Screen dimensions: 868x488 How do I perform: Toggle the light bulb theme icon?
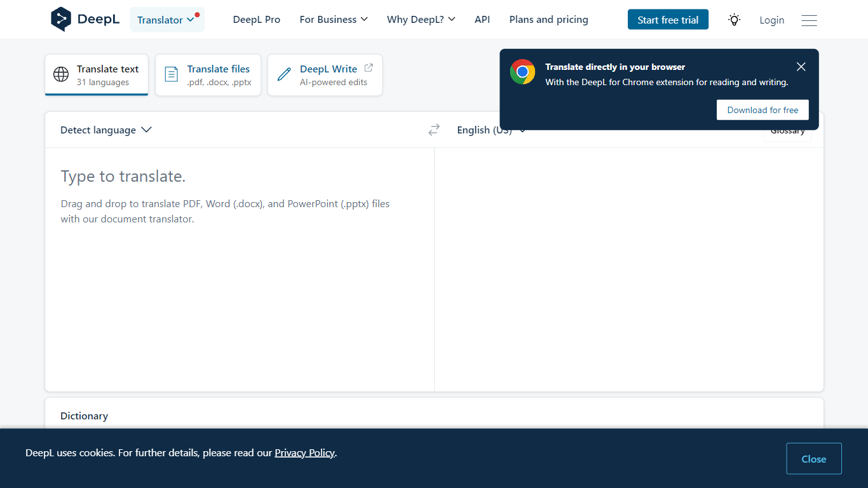734,20
